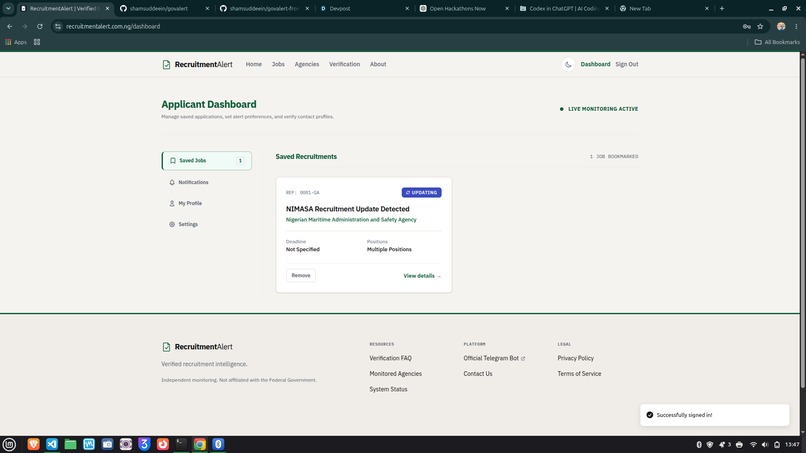Open a new browser tab

[722, 8]
